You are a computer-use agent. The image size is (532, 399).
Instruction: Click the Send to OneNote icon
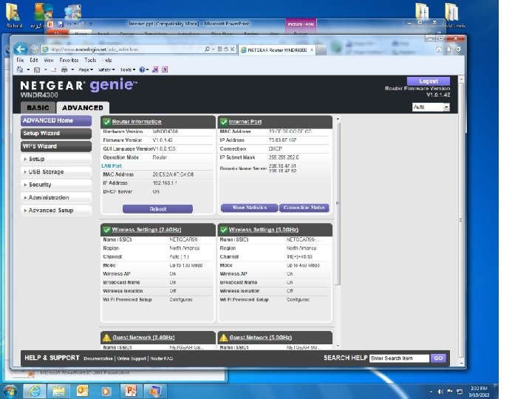point(155,70)
